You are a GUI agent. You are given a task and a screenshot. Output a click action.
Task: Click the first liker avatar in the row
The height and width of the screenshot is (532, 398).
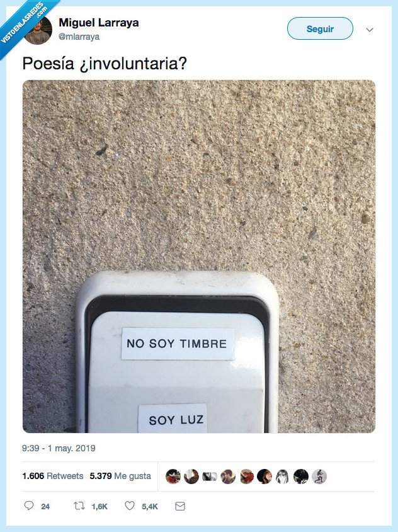pyautogui.click(x=173, y=477)
